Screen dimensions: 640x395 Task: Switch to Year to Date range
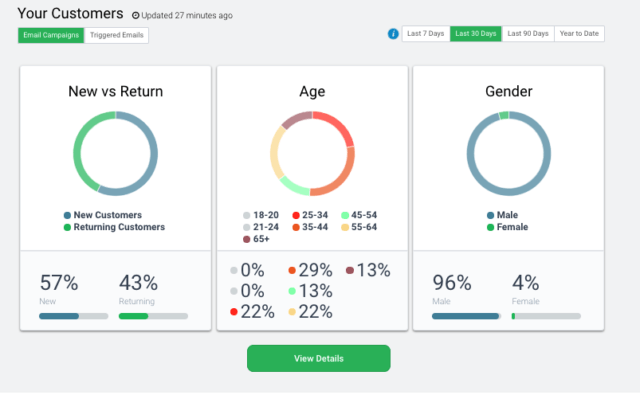[579, 34]
